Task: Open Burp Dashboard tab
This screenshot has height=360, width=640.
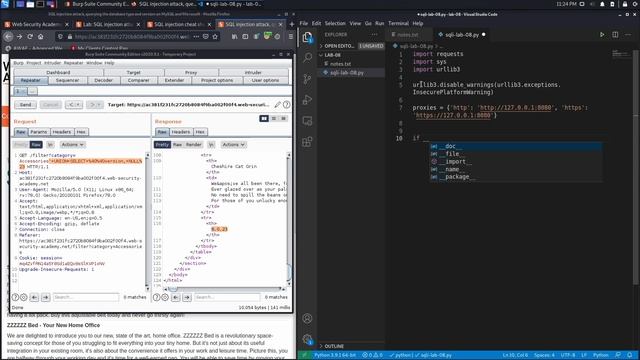Action: (58, 72)
